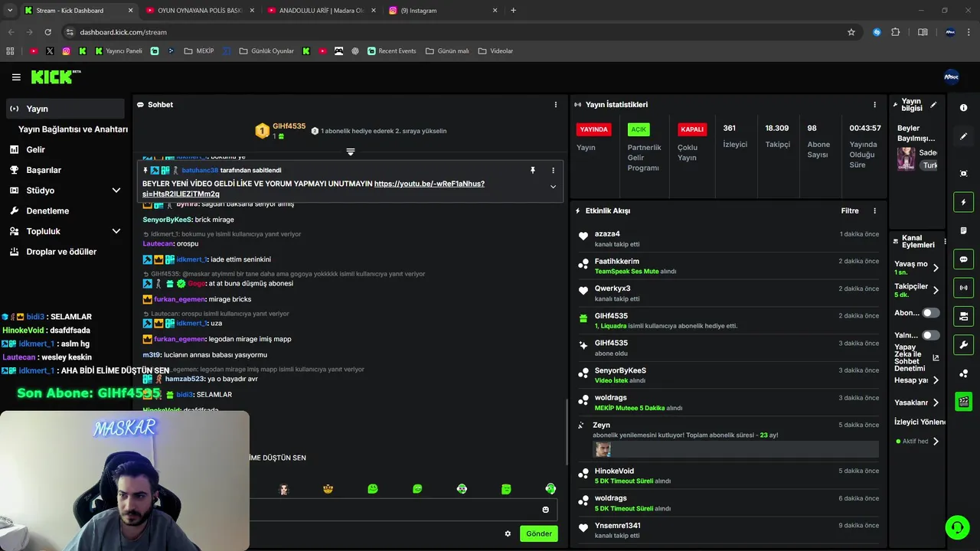Open Takipçiler mode options arrow
Image resolution: width=980 pixels, height=551 pixels.
click(x=936, y=291)
